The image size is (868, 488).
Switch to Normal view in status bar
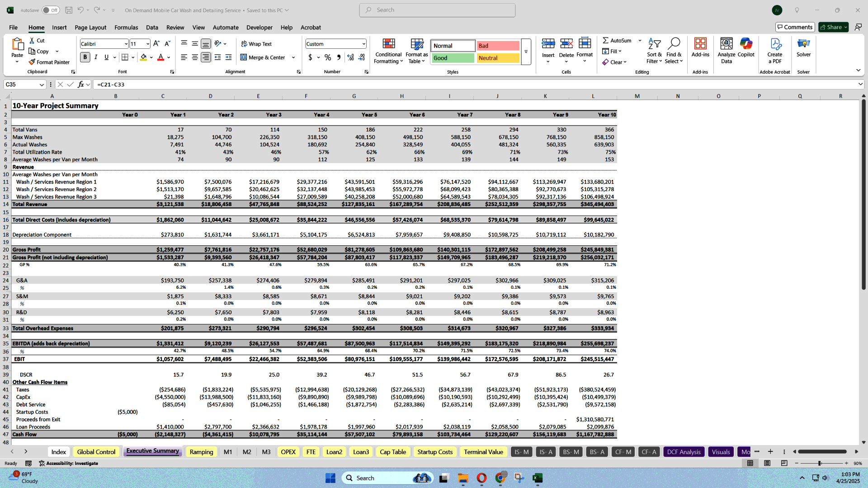(750, 463)
